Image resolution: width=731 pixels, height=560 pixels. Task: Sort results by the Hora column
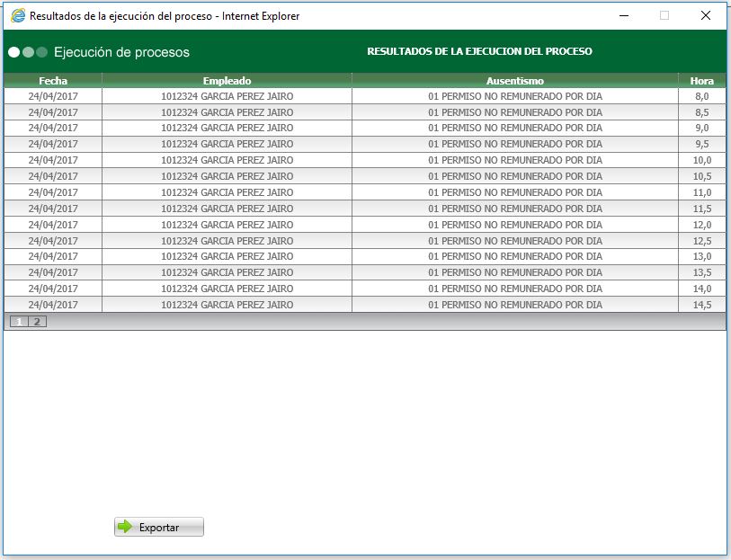tap(700, 80)
